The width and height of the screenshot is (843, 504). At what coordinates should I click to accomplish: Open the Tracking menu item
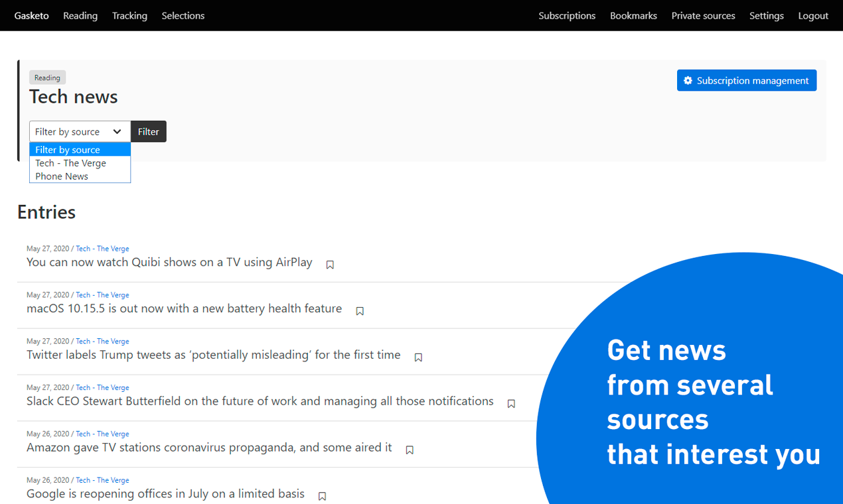(x=129, y=15)
